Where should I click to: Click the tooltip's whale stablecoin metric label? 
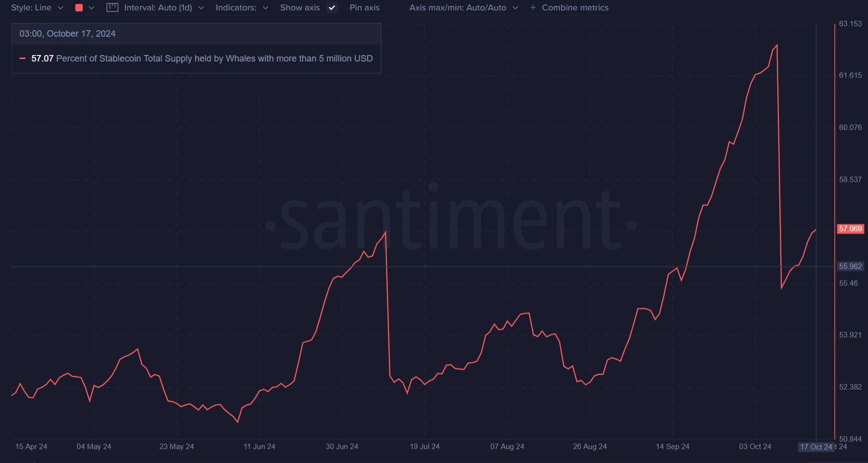pos(214,58)
